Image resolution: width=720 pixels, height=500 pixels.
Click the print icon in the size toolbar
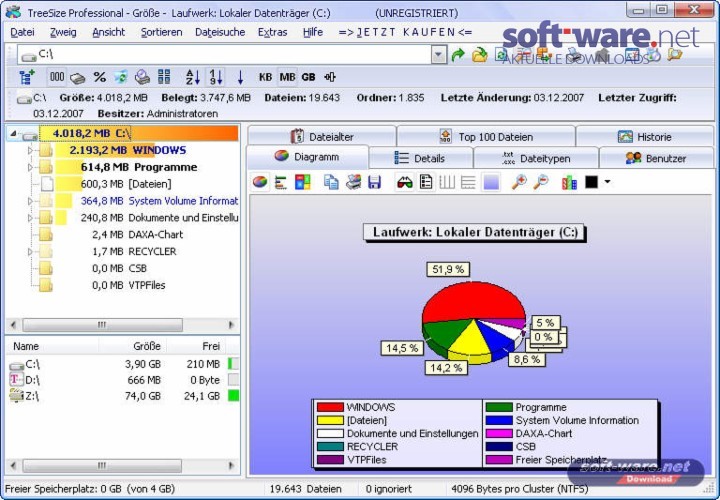tap(142, 77)
